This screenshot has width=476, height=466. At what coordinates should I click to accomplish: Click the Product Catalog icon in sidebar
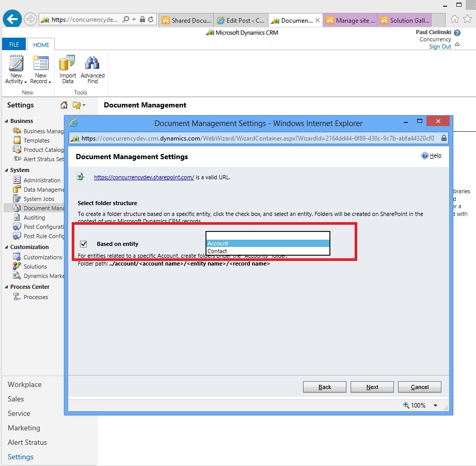pos(17,149)
